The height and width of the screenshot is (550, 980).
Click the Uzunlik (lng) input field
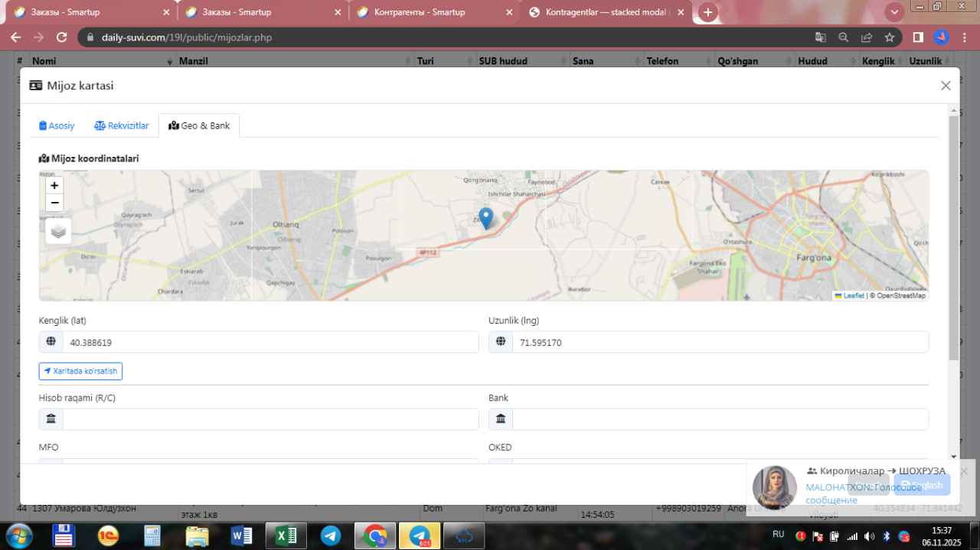(x=720, y=343)
